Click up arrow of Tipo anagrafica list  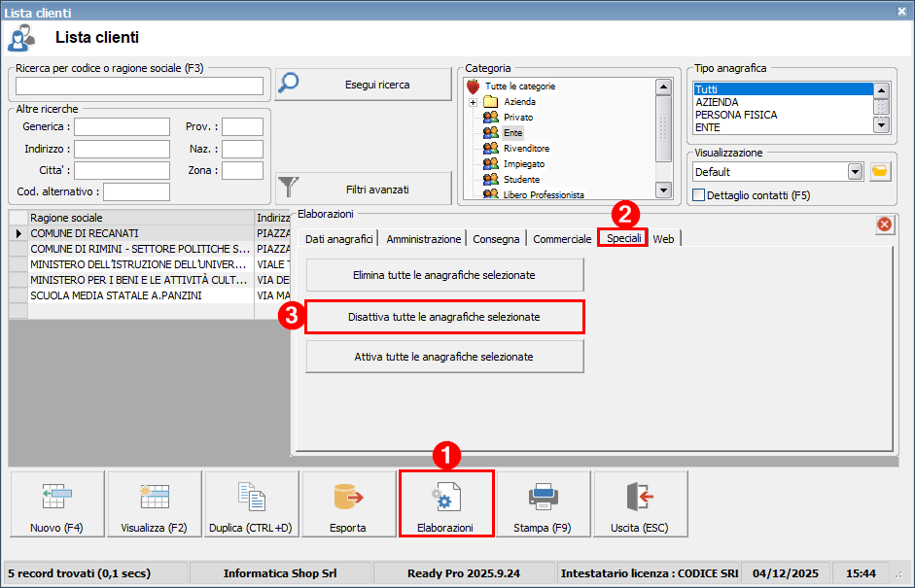click(x=881, y=90)
